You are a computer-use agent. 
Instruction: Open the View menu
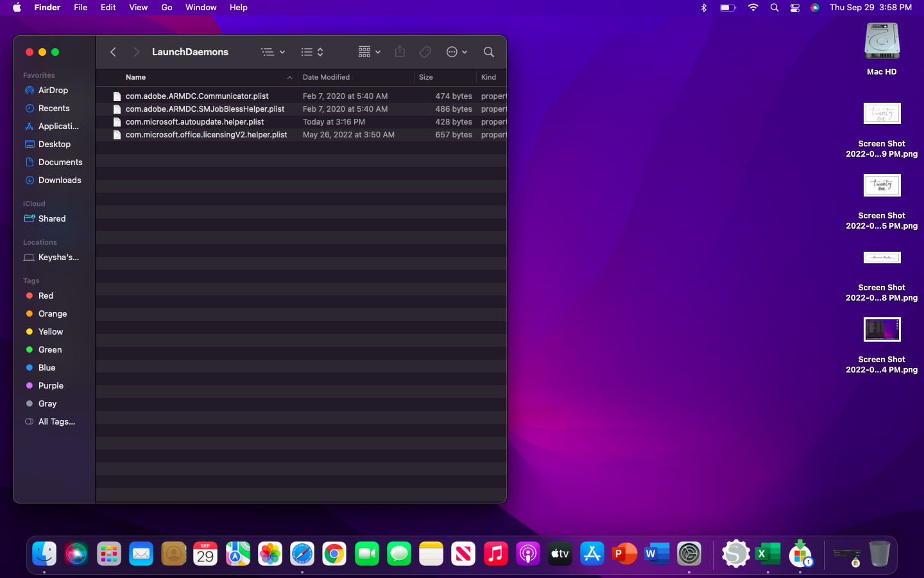[138, 8]
